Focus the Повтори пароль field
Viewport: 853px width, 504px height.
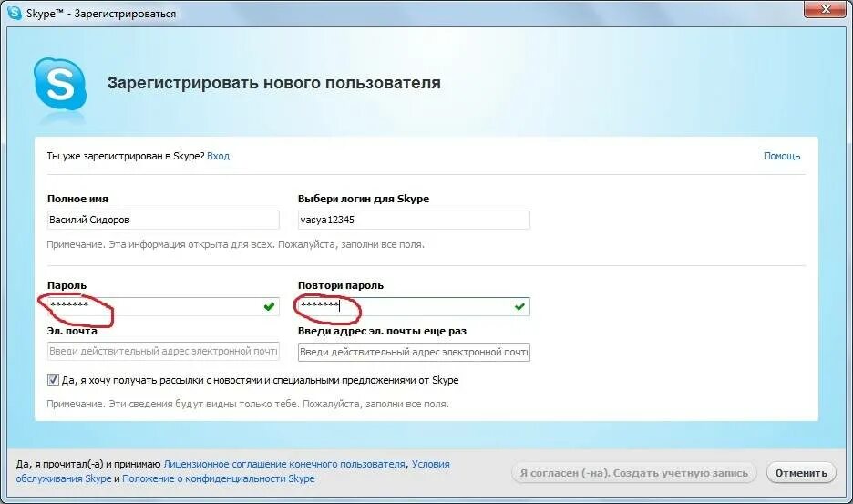(x=414, y=306)
